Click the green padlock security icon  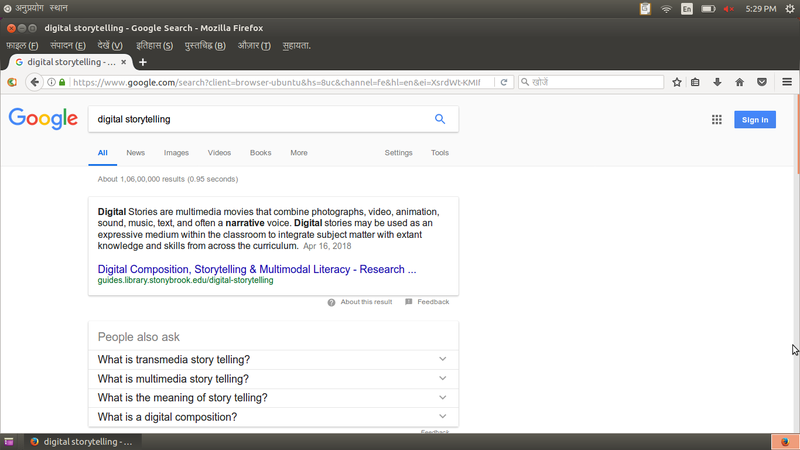pyautogui.click(x=62, y=82)
